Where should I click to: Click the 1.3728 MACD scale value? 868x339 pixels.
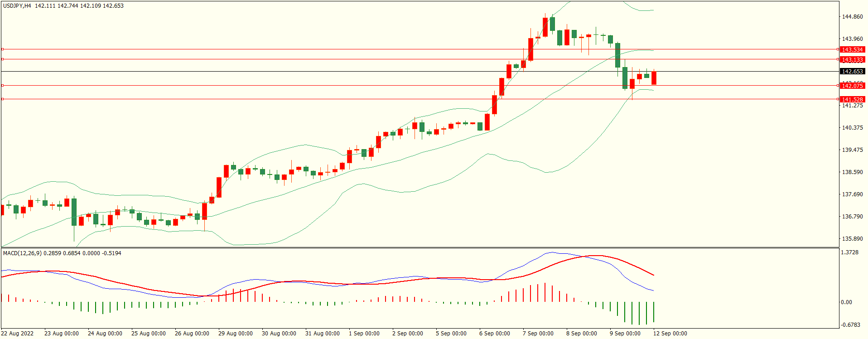pos(850,252)
